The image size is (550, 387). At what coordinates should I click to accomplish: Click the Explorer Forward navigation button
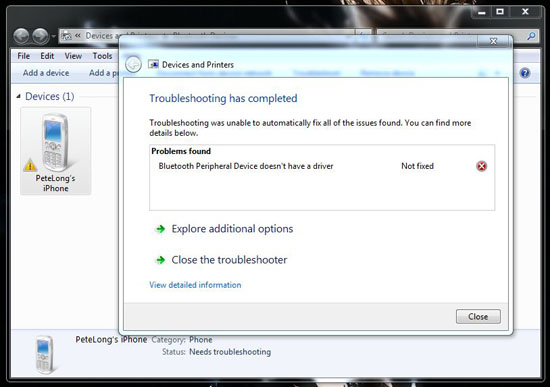(x=40, y=36)
